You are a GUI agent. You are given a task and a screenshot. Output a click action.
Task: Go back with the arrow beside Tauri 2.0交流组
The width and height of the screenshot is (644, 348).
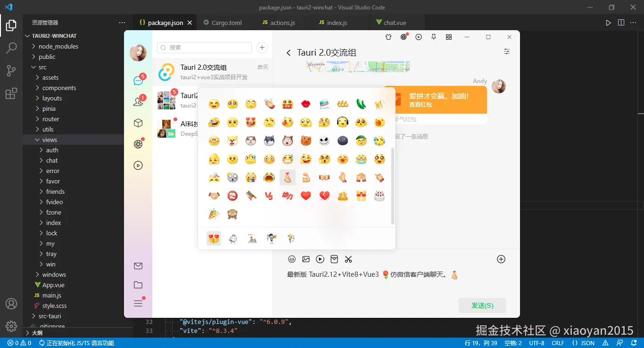coord(289,53)
